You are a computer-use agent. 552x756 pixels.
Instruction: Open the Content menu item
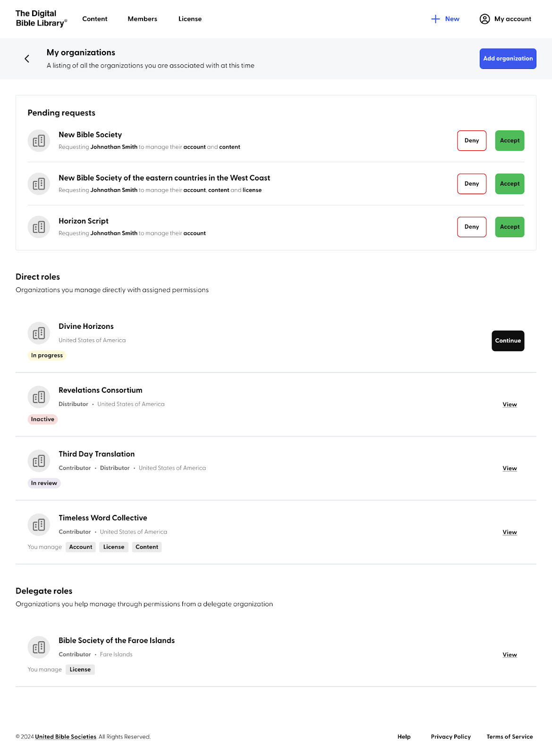point(95,19)
